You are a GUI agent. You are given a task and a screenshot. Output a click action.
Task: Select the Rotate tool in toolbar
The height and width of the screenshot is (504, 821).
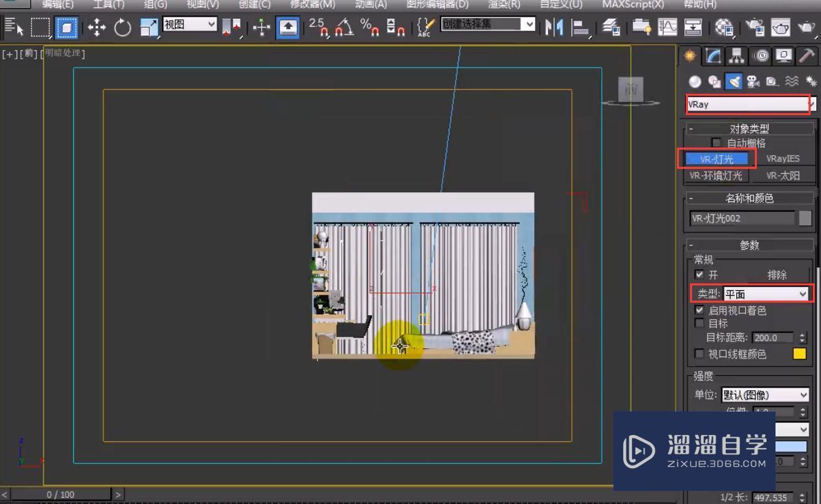123,28
